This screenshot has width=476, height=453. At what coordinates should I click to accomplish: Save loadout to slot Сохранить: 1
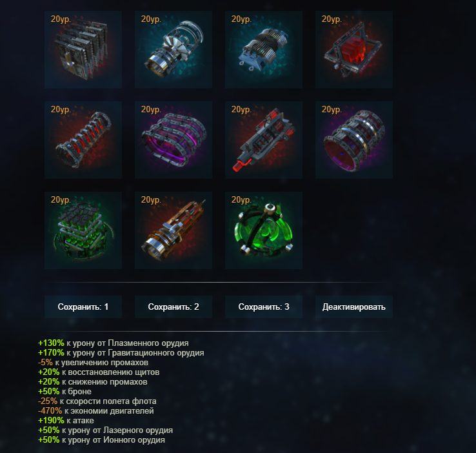tap(83, 307)
